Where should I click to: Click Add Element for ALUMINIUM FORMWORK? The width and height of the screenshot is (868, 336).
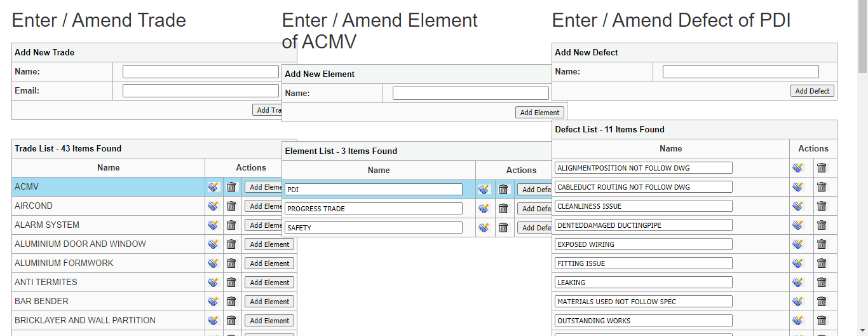click(269, 263)
